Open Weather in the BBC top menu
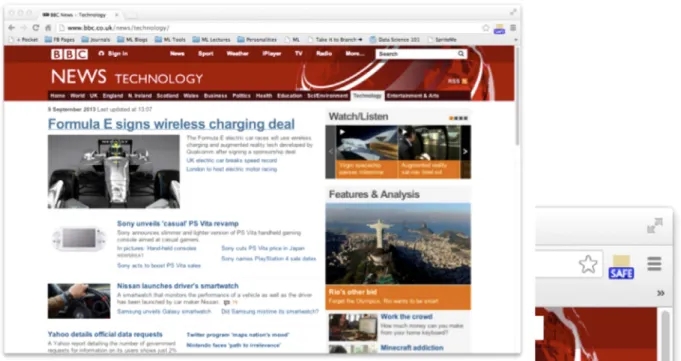The width and height of the screenshot is (681, 361). click(238, 53)
